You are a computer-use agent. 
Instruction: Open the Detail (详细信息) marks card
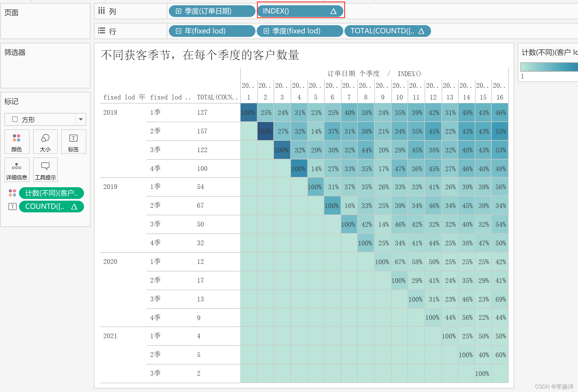pyautogui.click(x=17, y=170)
